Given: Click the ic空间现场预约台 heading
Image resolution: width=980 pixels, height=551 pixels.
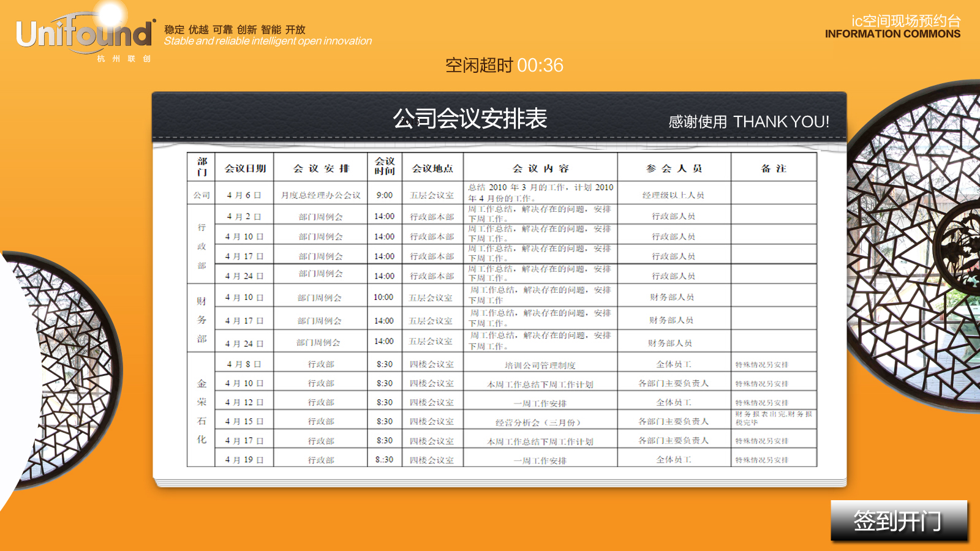Looking at the screenshot, I should click(x=906, y=21).
